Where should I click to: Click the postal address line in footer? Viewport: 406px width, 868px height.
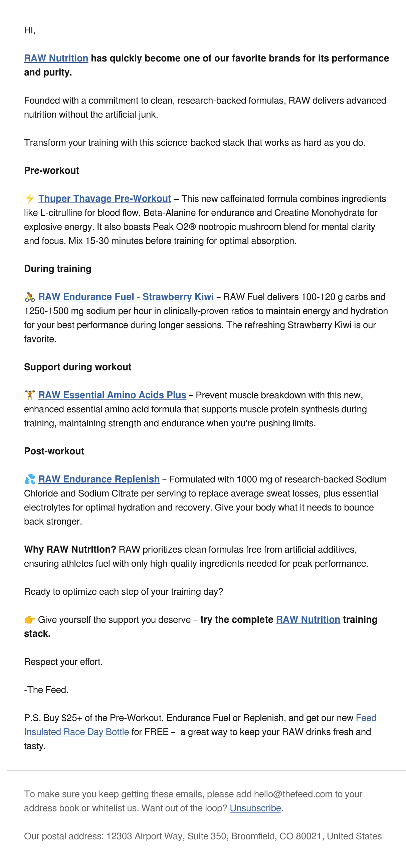coord(203,836)
